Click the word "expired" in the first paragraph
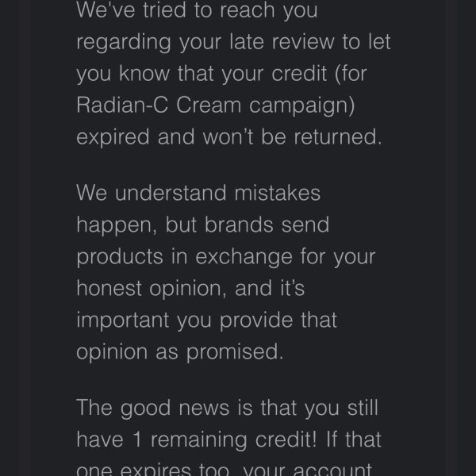This screenshot has height=476, width=476. [x=113, y=138]
